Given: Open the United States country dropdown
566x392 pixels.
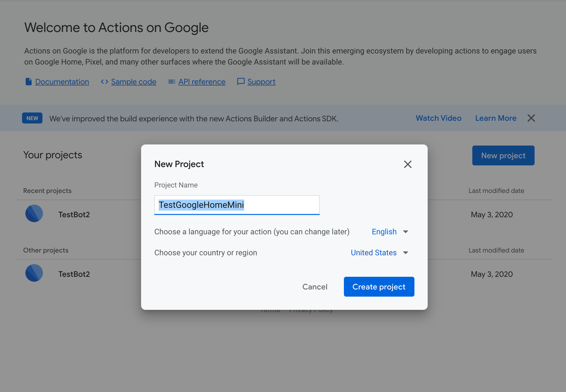Looking at the screenshot, I should tap(374, 253).
